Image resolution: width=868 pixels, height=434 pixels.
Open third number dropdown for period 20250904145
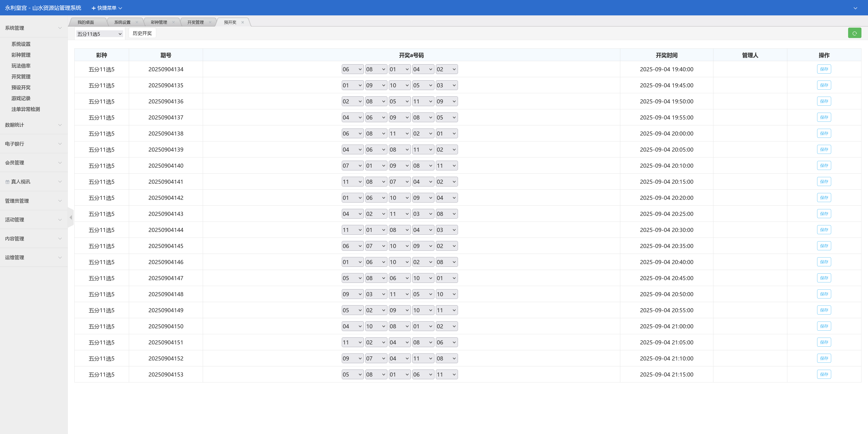tap(399, 246)
